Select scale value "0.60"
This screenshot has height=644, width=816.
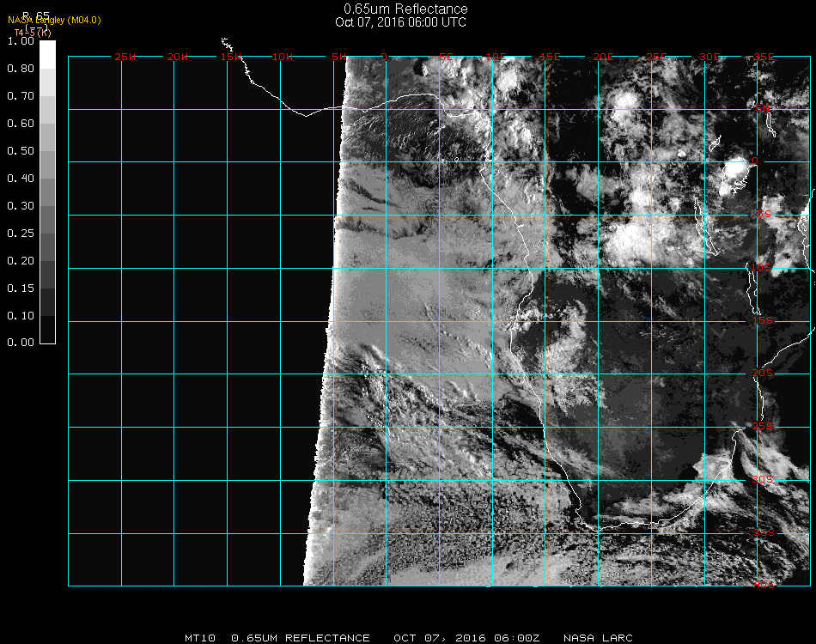pyautogui.click(x=21, y=124)
